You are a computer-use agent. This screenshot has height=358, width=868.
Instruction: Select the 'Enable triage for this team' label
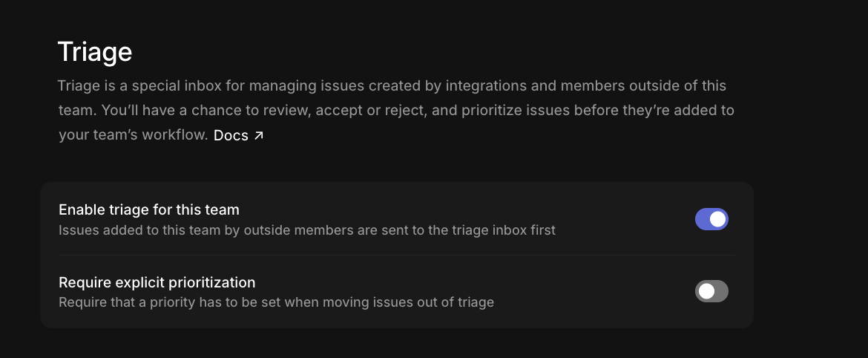tap(149, 209)
